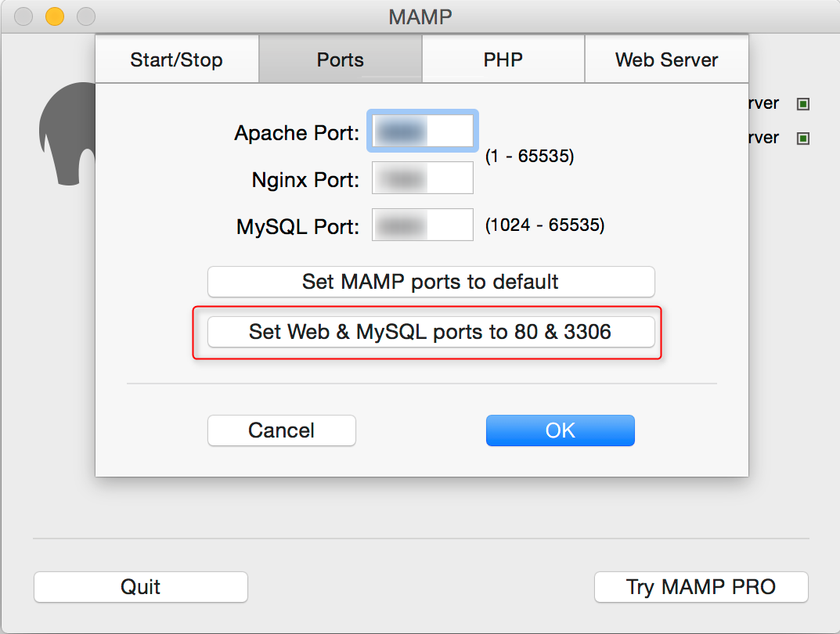Screen dimensions: 840x634
Task: Go to the Web Server tab
Action: [x=666, y=59]
